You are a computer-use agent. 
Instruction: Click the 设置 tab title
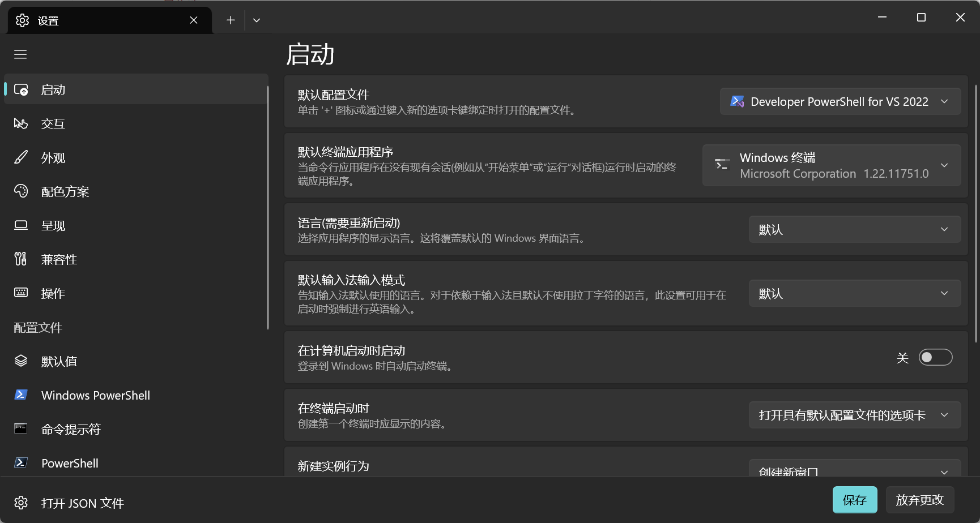click(48, 21)
